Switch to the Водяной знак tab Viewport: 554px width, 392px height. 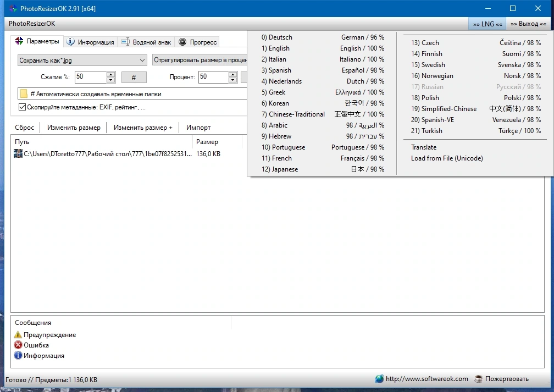point(146,42)
